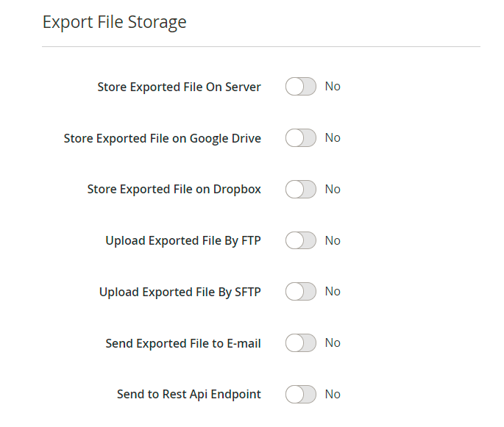Enable Send Exported File to E-mail toggle
504x427 pixels.
point(300,343)
